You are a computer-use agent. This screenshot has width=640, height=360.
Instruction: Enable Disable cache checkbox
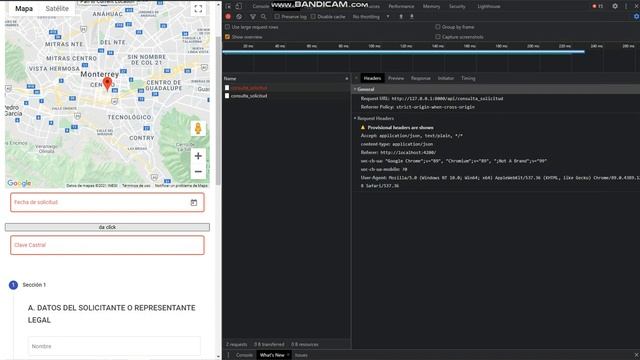pyautogui.click(x=313, y=17)
